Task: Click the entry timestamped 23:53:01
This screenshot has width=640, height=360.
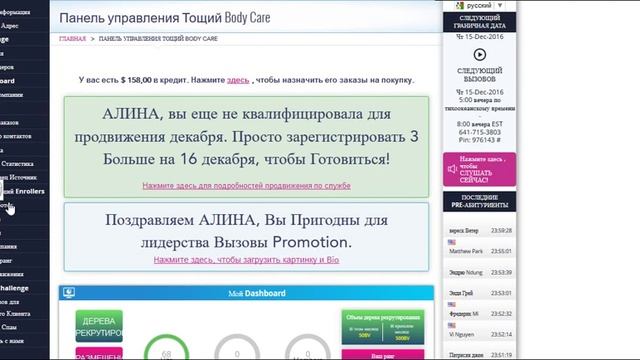Action: pyautogui.click(x=480, y=293)
